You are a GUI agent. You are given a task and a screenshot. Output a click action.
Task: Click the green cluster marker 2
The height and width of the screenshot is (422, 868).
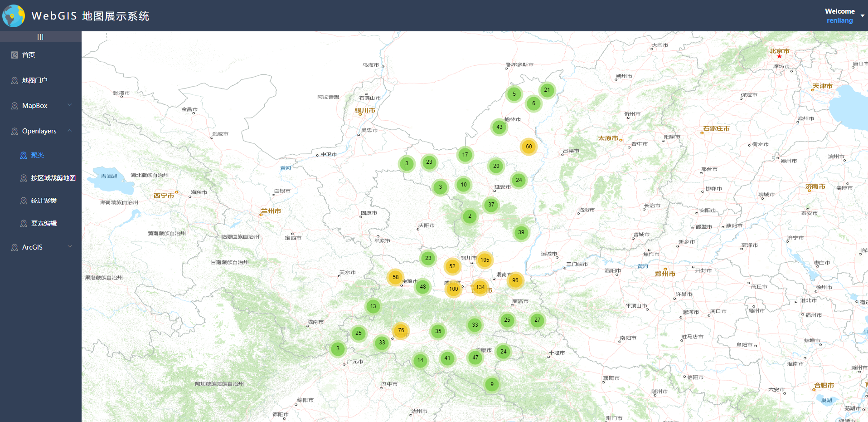[470, 216]
